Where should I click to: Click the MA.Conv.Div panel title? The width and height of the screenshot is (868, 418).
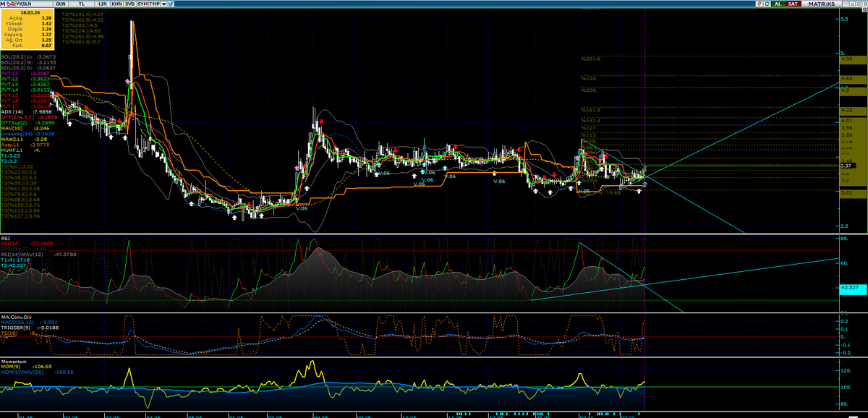click(x=15, y=316)
